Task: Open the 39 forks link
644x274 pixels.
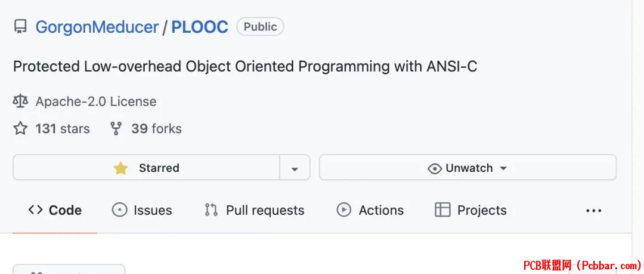Action: (x=156, y=129)
